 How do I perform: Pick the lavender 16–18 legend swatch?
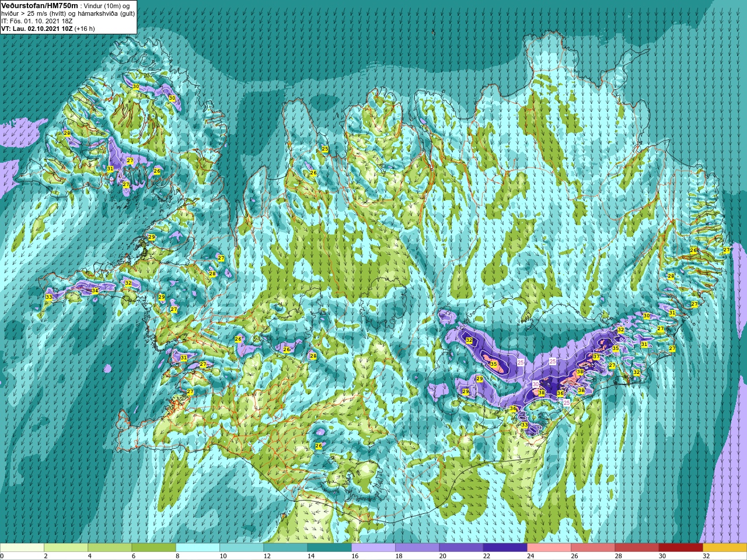click(x=373, y=548)
